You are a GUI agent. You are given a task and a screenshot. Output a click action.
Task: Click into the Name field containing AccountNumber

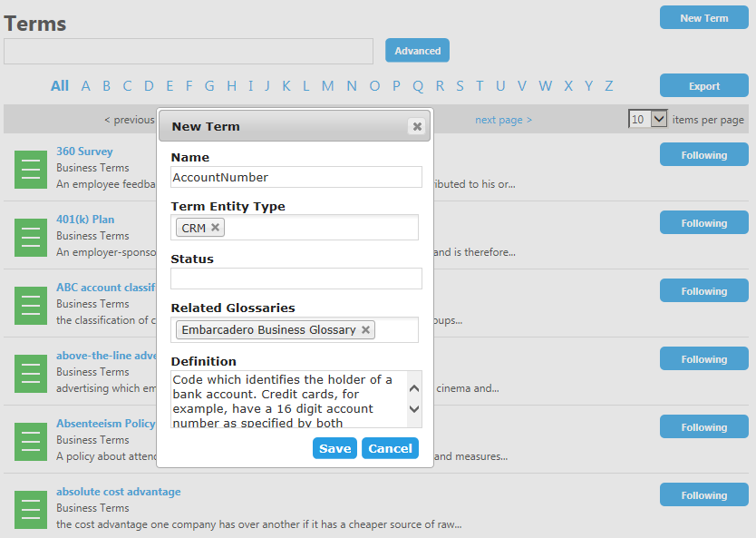pyautogui.click(x=296, y=177)
